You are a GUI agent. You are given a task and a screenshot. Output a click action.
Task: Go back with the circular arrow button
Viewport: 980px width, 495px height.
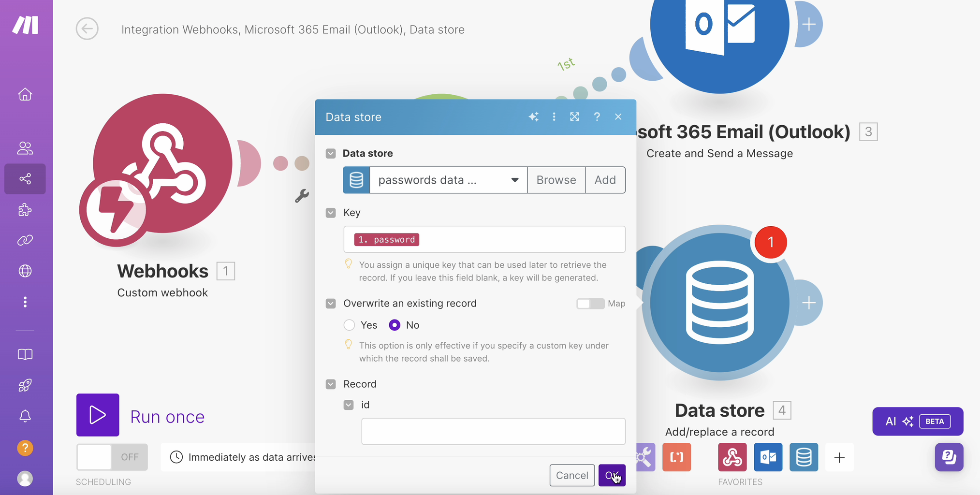click(87, 29)
